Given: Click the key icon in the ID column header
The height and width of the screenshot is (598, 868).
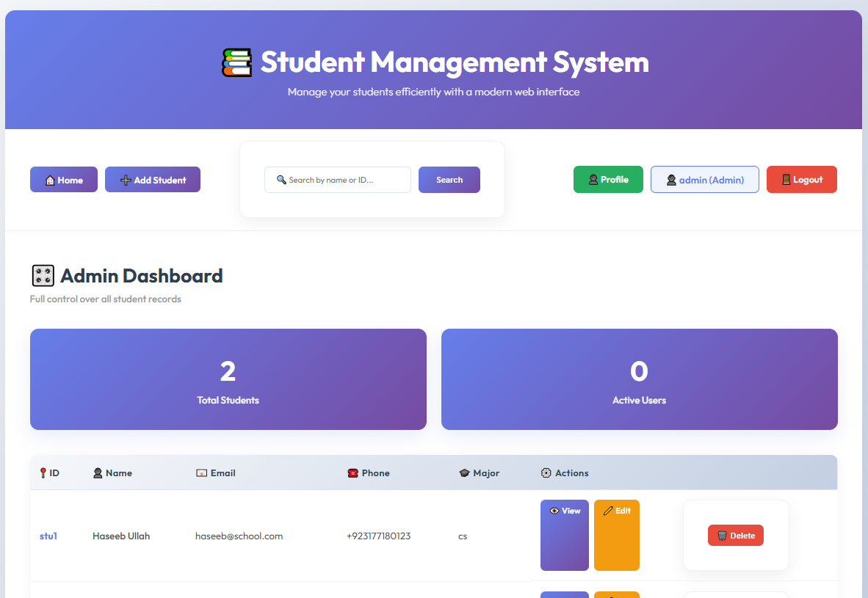Looking at the screenshot, I should [x=41, y=473].
